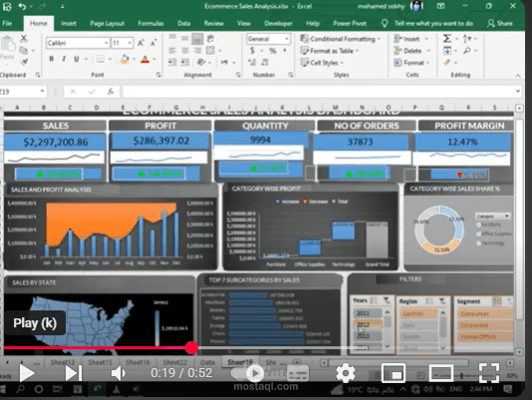The width and height of the screenshot is (532, 400).
Task: Click the Windows taskbar search icon
Action: (20, 389)
